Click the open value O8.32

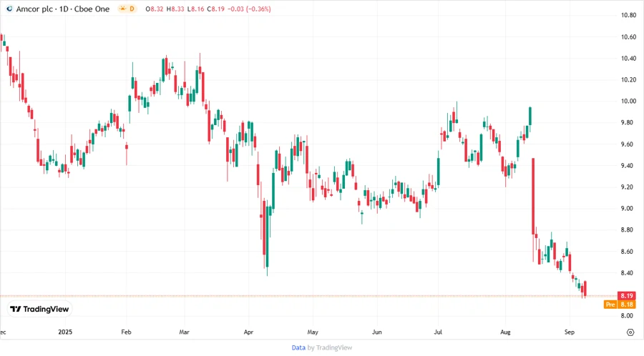click(x=155, y=9)
